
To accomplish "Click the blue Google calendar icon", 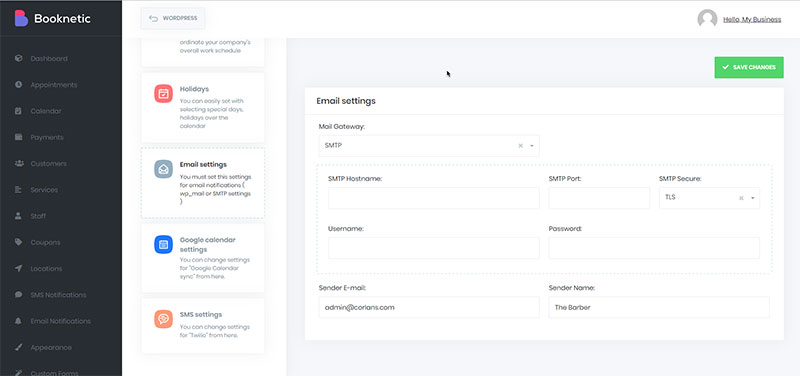I will [163, 244].
